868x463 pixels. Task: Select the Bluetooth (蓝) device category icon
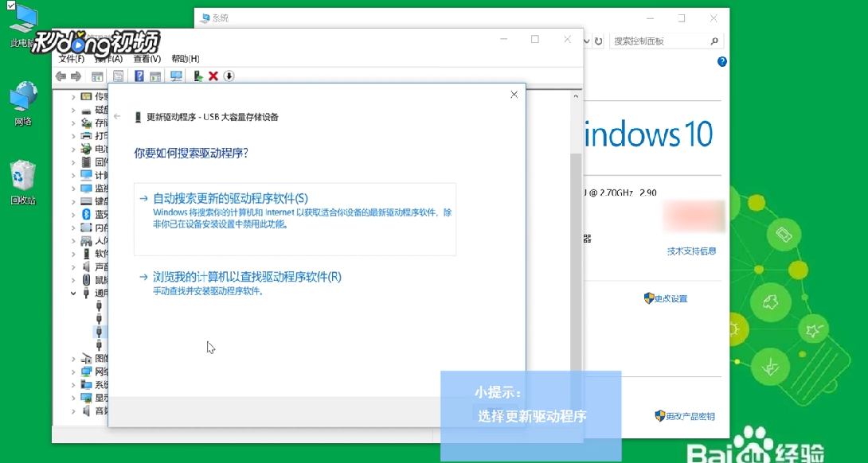tap(86, 215)
